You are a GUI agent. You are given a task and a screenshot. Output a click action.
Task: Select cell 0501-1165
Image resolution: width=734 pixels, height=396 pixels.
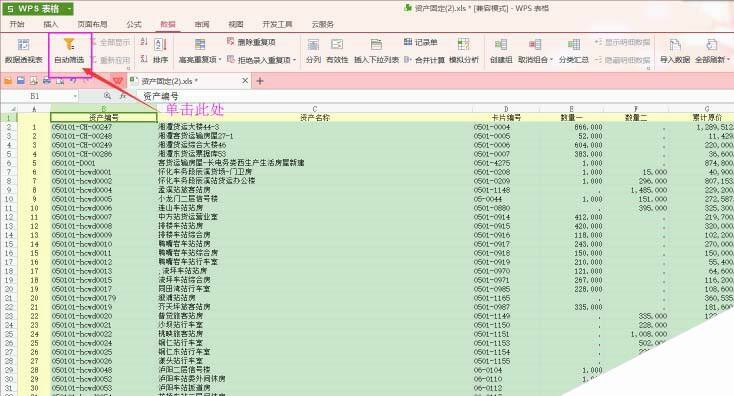point(506,298)
